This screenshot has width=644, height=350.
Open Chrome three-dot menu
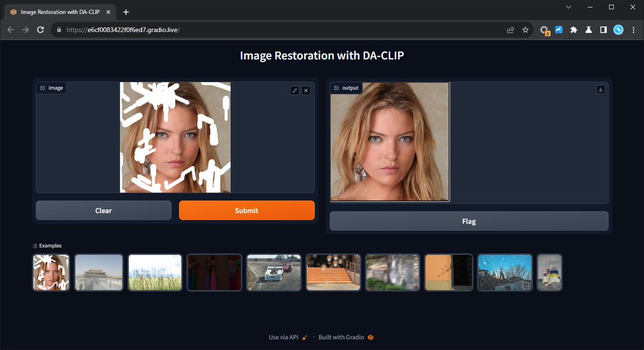tap(633, 30)
